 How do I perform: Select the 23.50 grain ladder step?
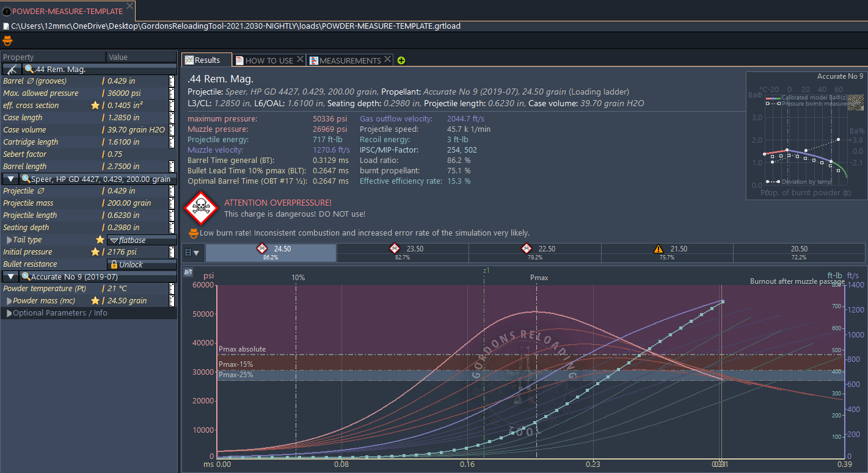point(403,253)
